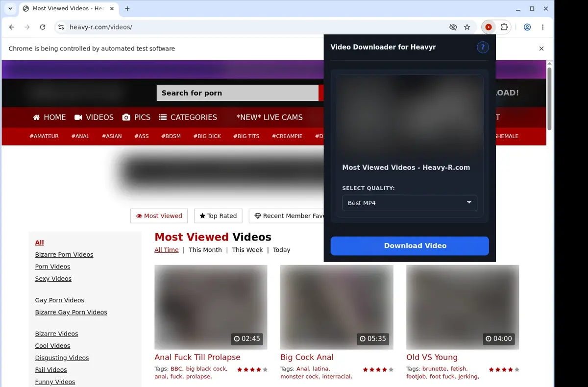Image resolution: width=588 pixels, height=387 pixels.
Task: Open the Extensions puzzle menu
Action: 504,27
